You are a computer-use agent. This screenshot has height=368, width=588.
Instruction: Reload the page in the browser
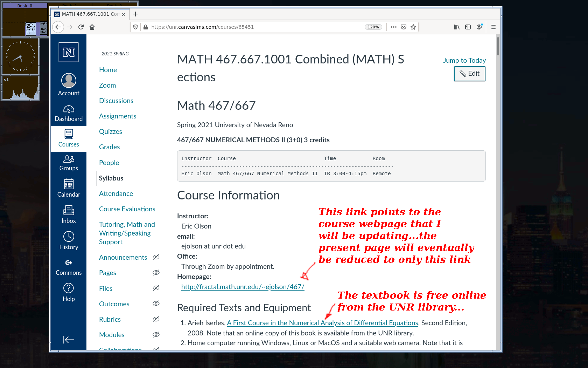pyautogui.click(x=81, y=27)
